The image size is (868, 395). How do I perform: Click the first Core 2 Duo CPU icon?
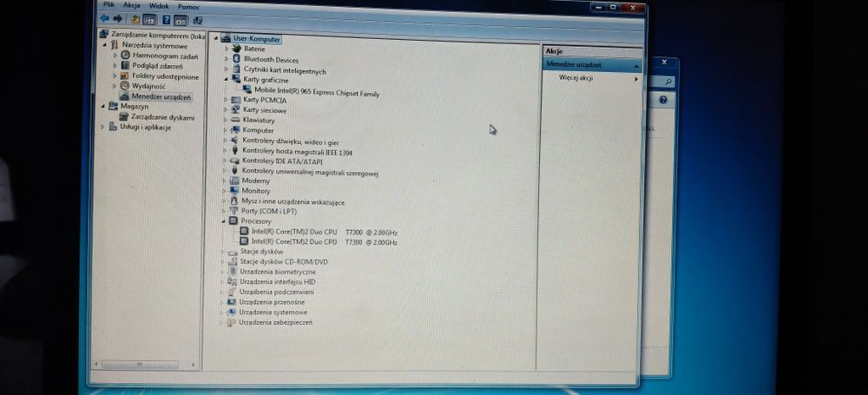coord(244,231)
